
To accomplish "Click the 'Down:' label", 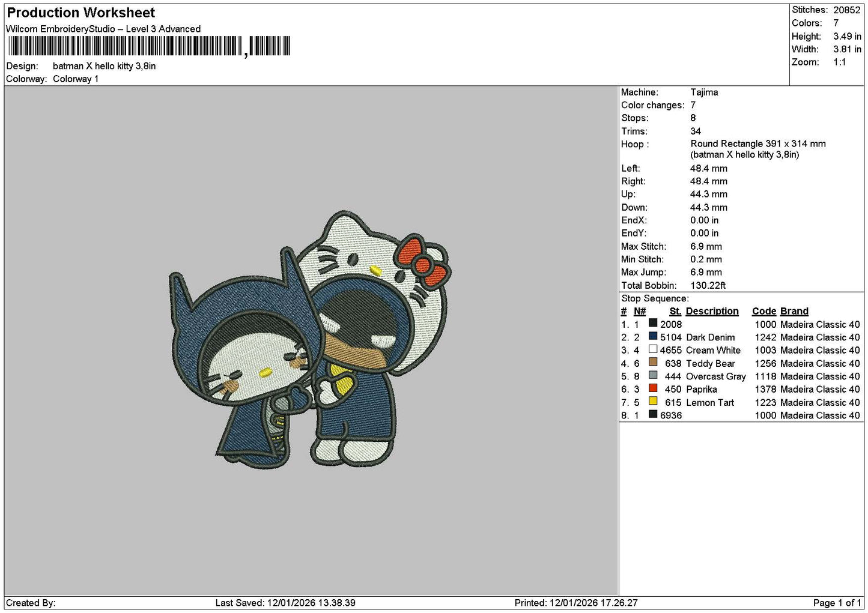I will 634,208.
